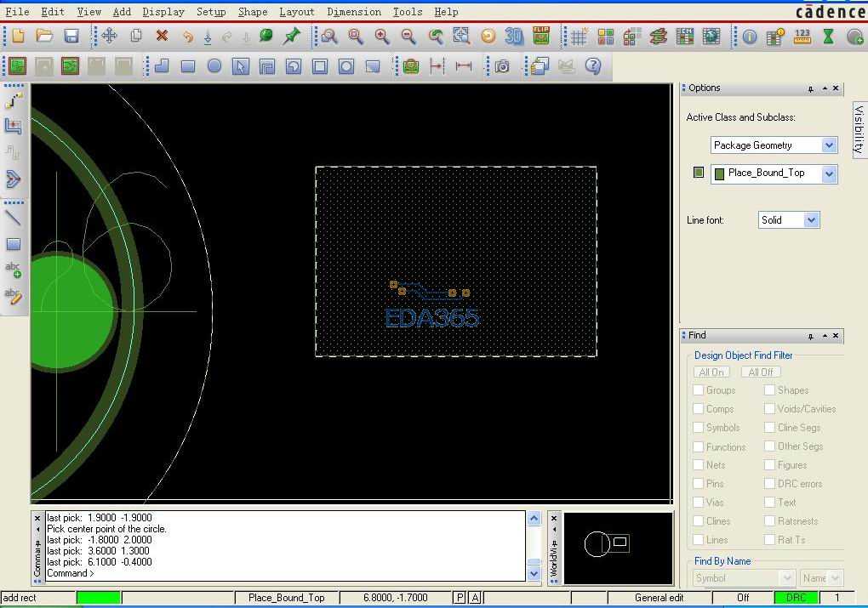Screen dimensions: 868x608
Task: Click the Place_Bound_Top green color swatch
Action: tap(699, 173)
